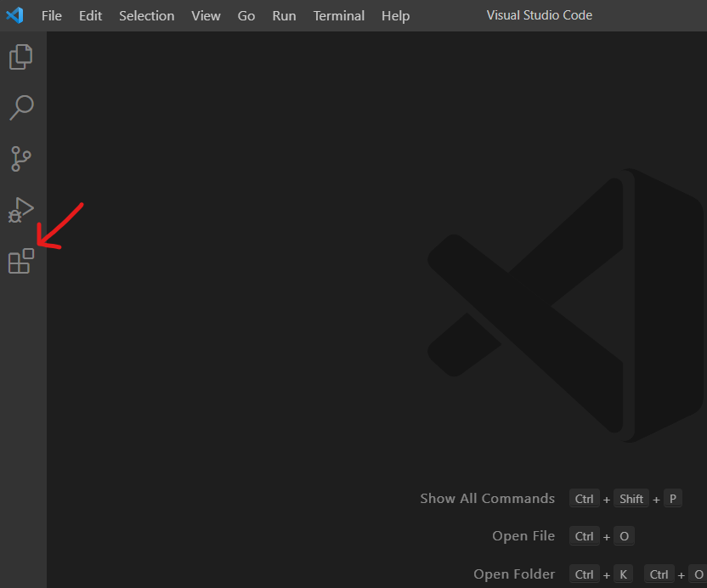Open the Explorer view in the activity bar

pos(21,57)
